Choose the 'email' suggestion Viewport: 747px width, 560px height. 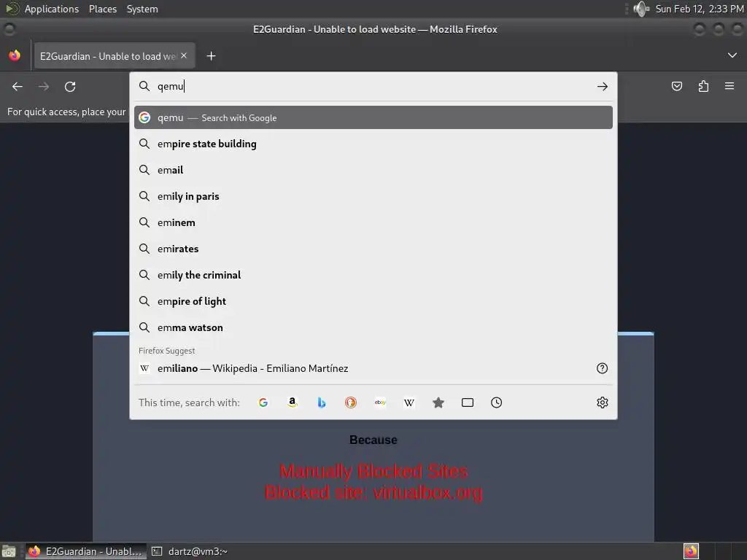(373, 170)
